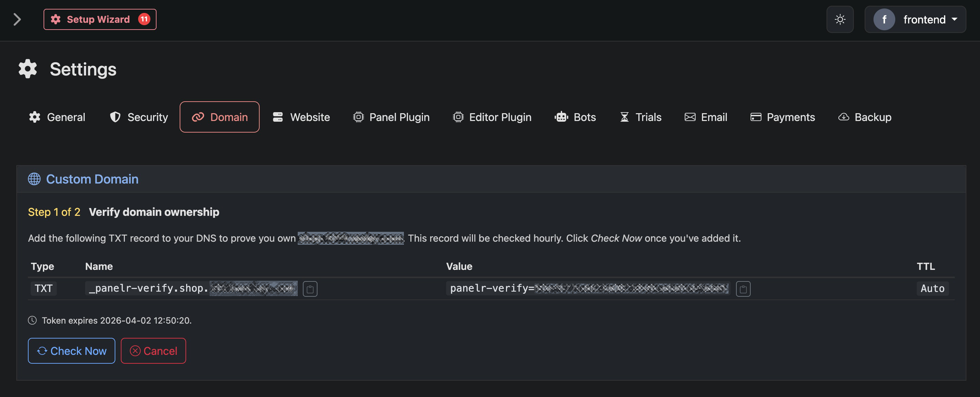This screenshot has width=980, height=397.
Task: Open the Email settings tab
Action: pyautogui.click(x=706, y=117)
